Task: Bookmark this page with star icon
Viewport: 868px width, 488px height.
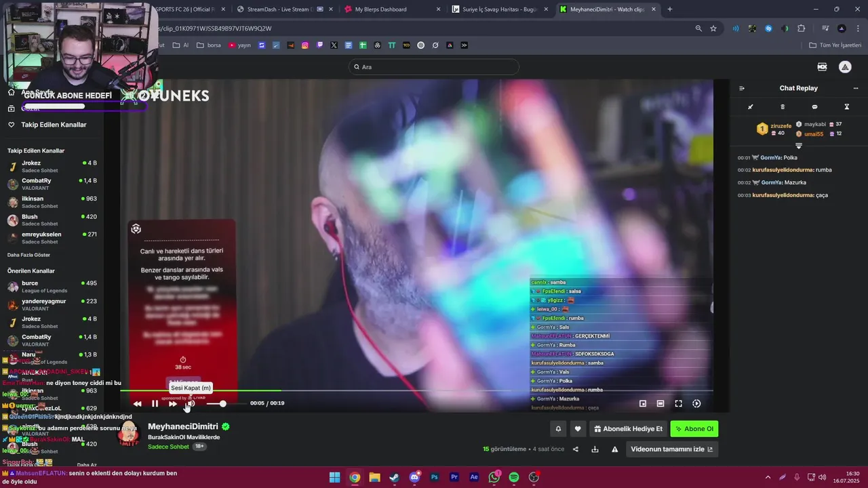Action: [713, 28]
